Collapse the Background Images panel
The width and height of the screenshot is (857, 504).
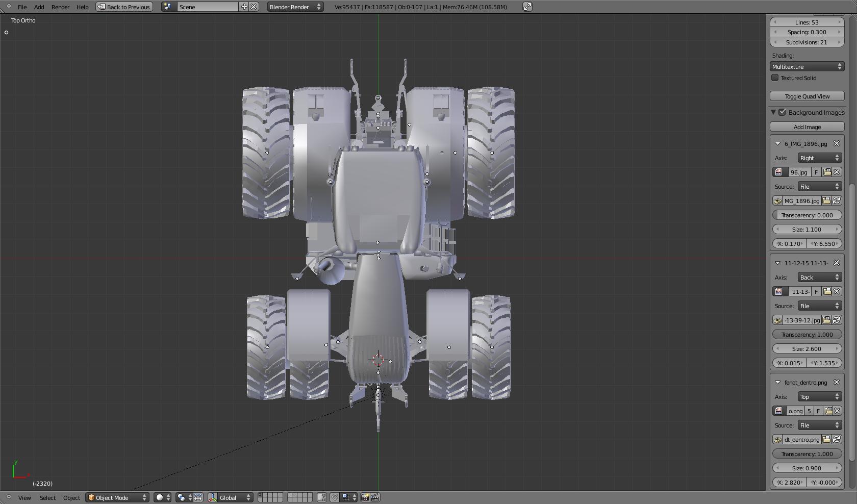[773, 112]
